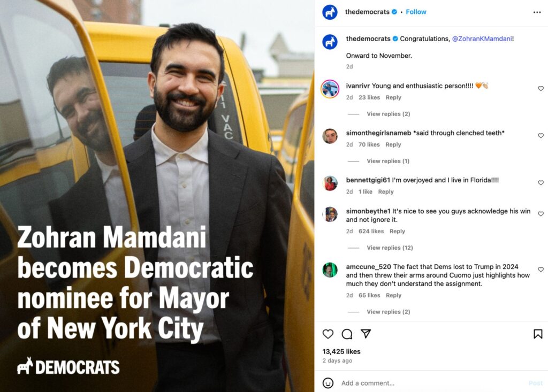Like ivanrivr's comment

541,89
